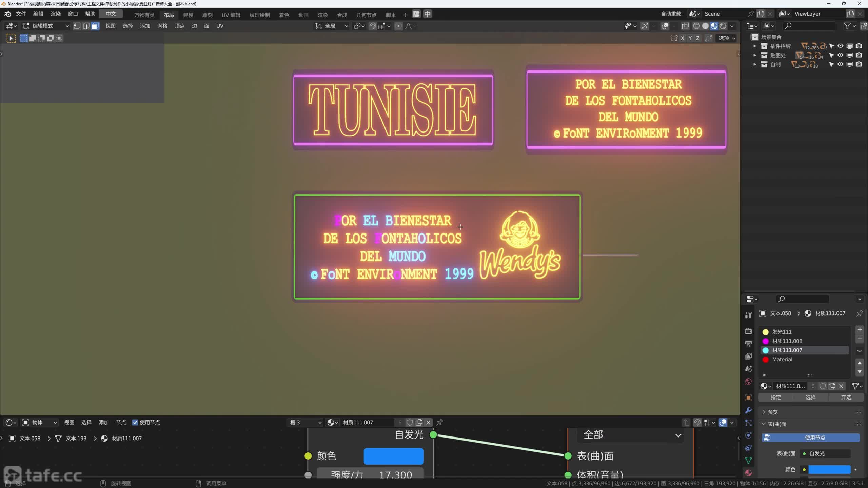Select vertex selection mode icon
This screenshot has width=868, height=488.
pos(77,26)
